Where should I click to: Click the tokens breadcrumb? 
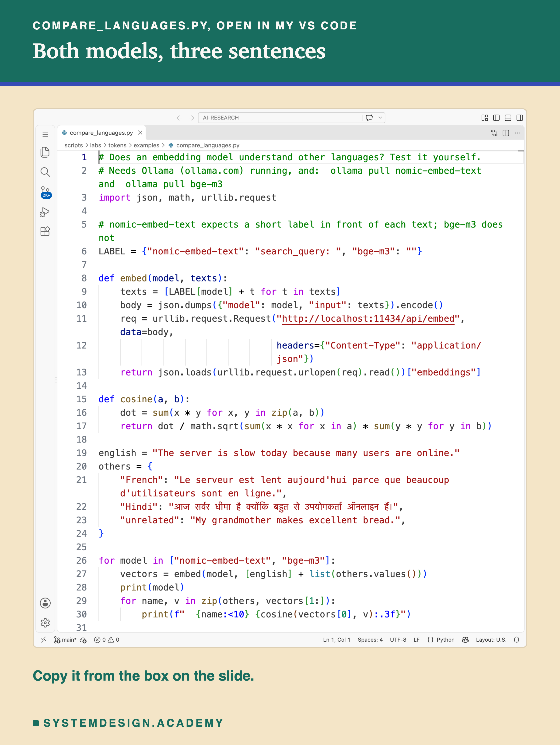pos(117,145)
